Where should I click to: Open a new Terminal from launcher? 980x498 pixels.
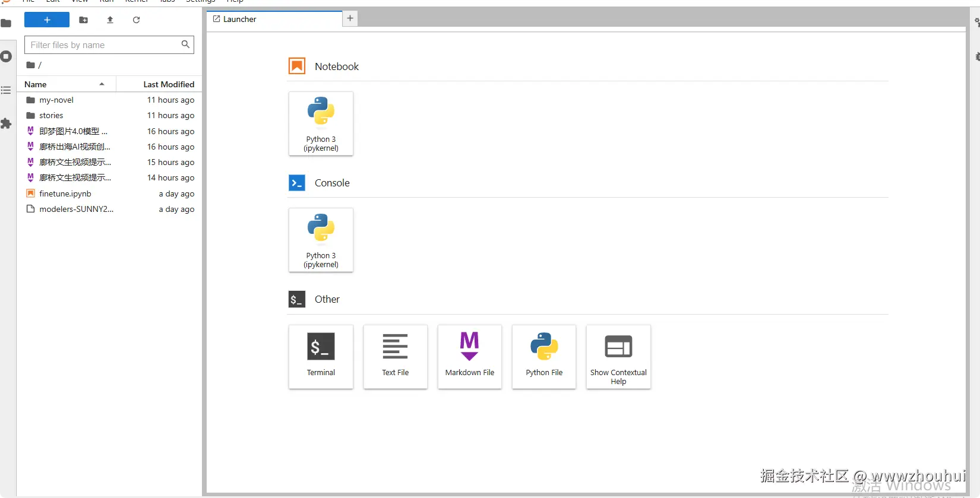[321, 357]
